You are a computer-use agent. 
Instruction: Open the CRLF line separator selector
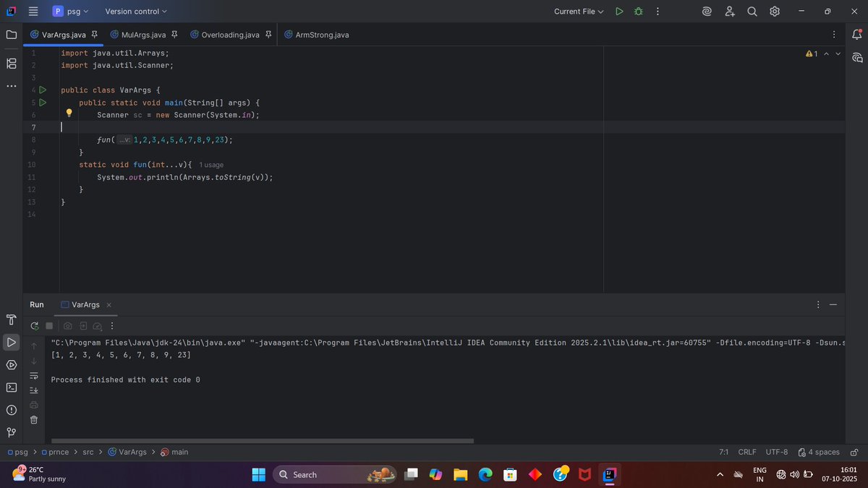click(x=747, y=452)
